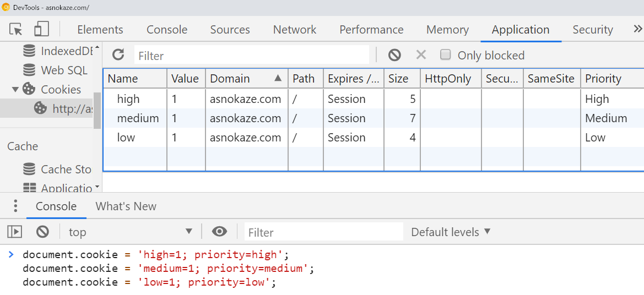This screenshot has height=295, width=644.
Task: Open the top context dropdown
Action: [129, 232]
